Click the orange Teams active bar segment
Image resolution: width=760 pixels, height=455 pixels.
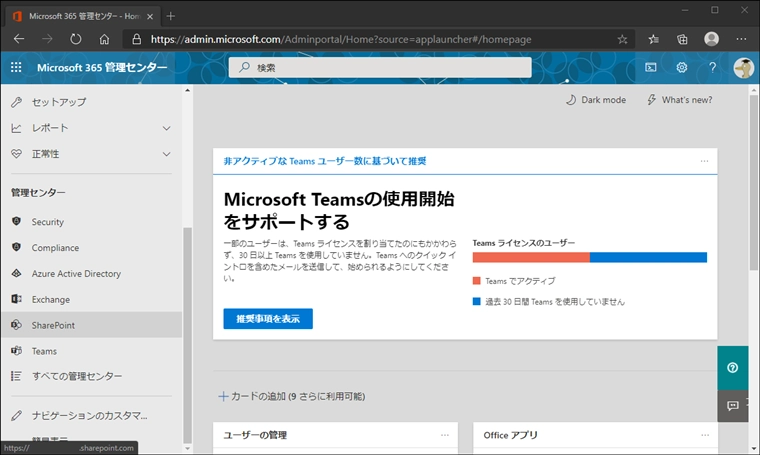coord(531,257)
